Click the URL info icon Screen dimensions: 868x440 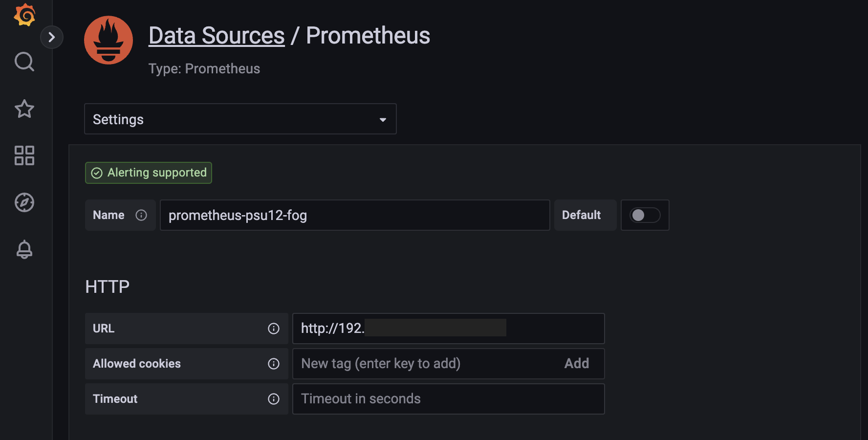pos(274,329)
